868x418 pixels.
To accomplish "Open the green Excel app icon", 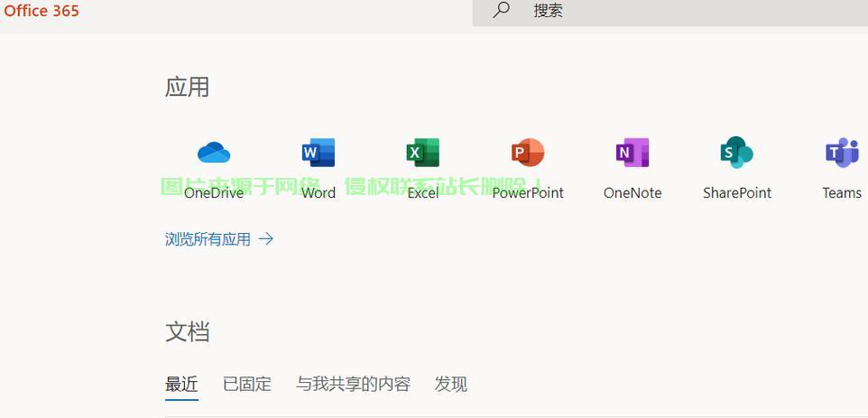I will [x=422, y=153].
